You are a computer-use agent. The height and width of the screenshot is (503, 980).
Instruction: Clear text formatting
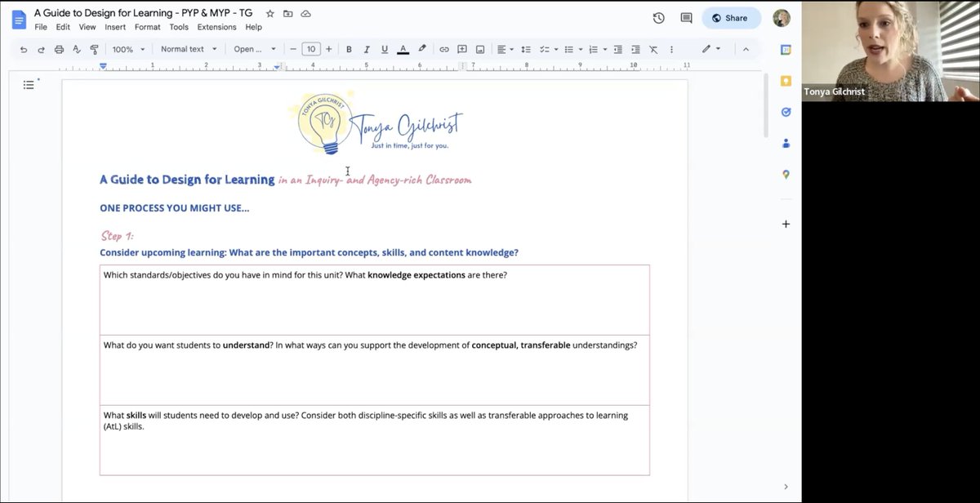[653, 49]
